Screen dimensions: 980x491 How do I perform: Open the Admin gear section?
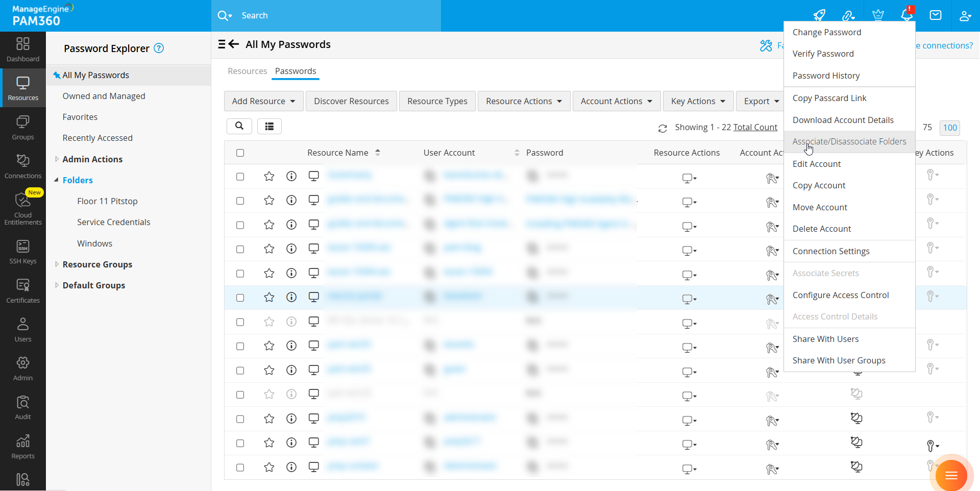(x=23, y=369)
